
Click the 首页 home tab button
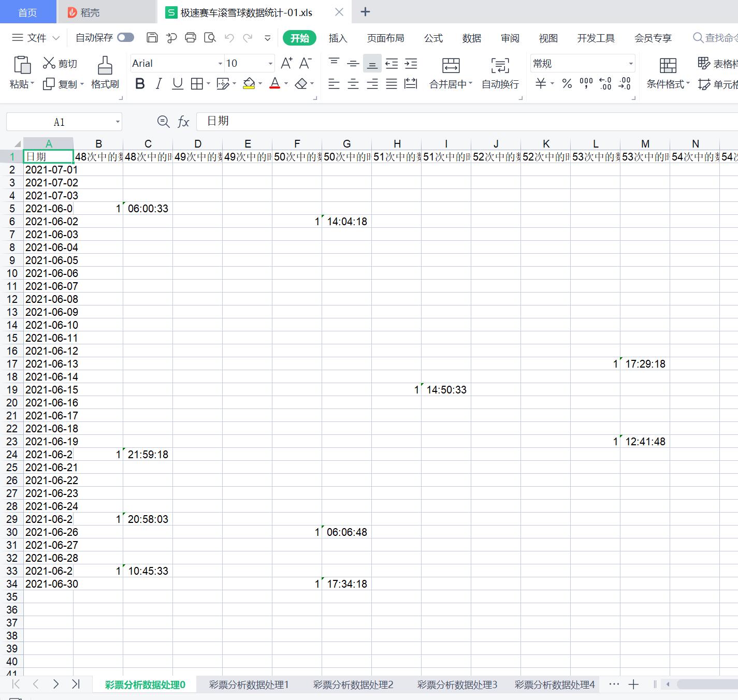(28, 12)
